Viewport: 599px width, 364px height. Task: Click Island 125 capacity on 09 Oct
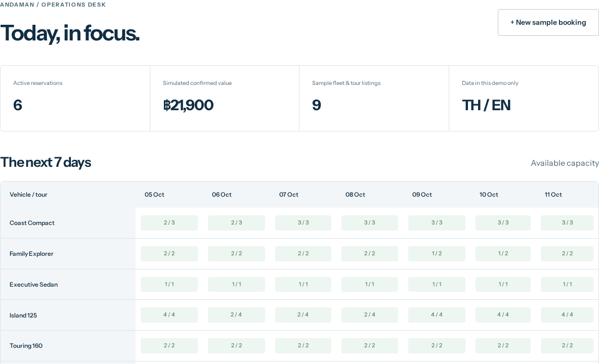(437, 315)
